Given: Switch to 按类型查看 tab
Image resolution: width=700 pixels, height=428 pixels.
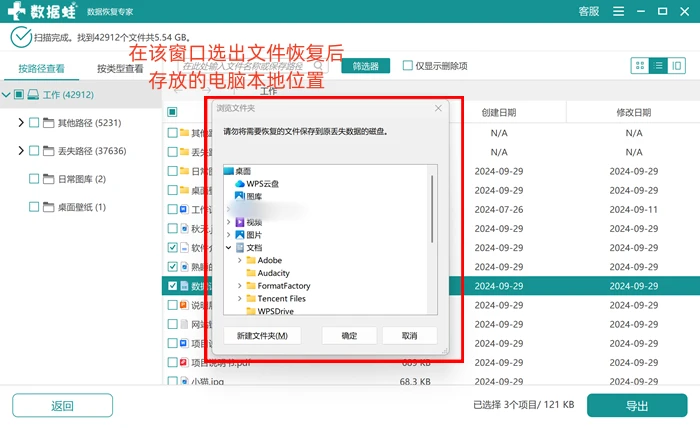Looking at the screenshot, I should 120,69.
